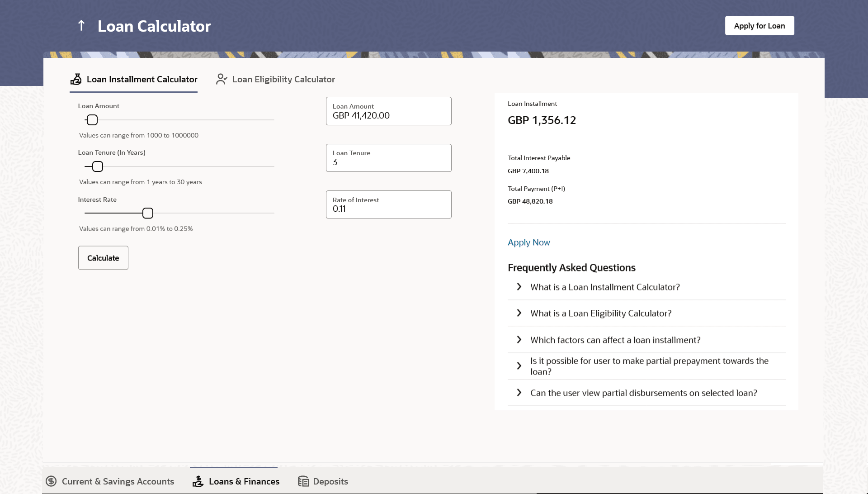The width and height of the screenshot is (868, 494).
Task: Click the Loans & Finances hand icon
Action: 198,481
